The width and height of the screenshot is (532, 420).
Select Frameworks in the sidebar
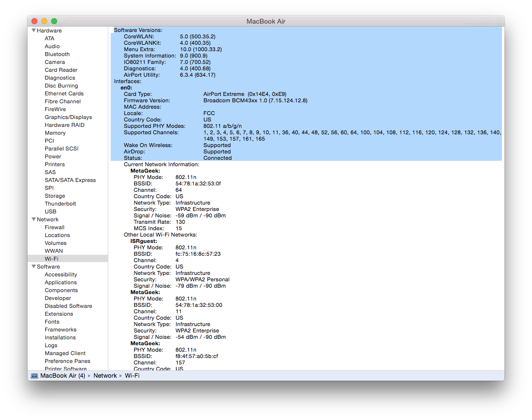61,330
